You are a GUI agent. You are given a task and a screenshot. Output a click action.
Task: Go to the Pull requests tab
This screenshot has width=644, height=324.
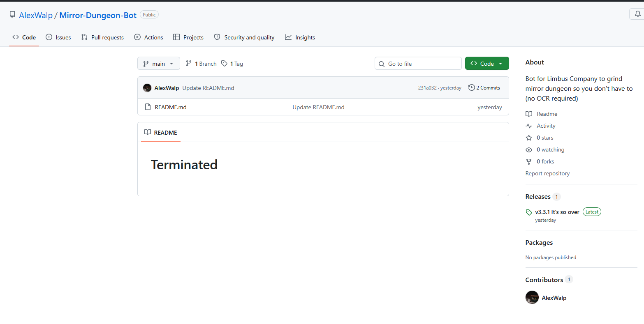[102, 37]
